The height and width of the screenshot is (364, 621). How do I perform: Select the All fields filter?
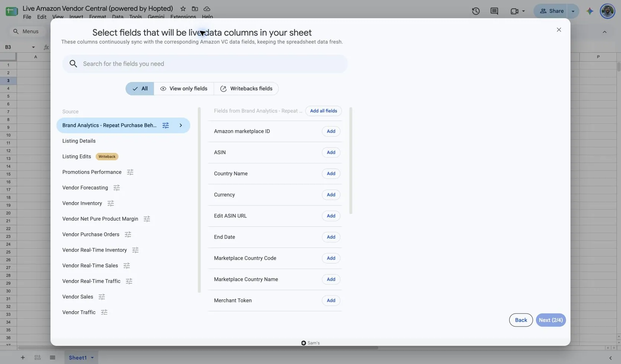coord(140,89)
